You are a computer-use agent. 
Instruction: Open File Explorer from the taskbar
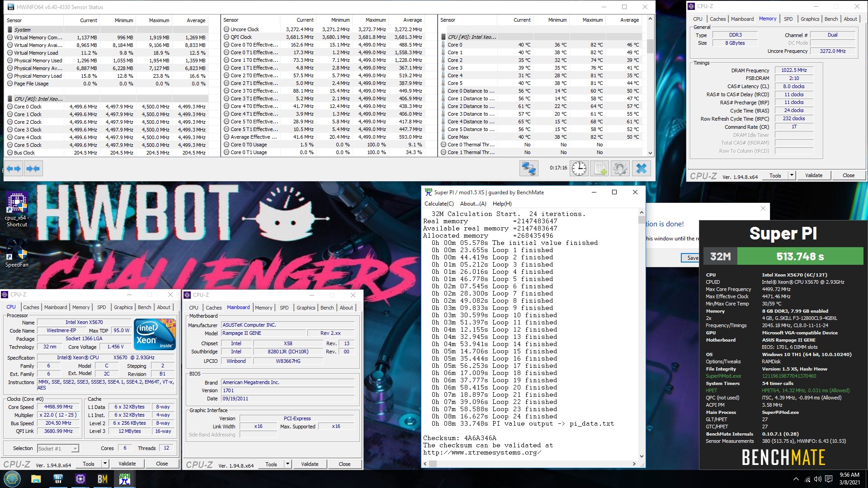pyautogui.click(x=36, y=479)
